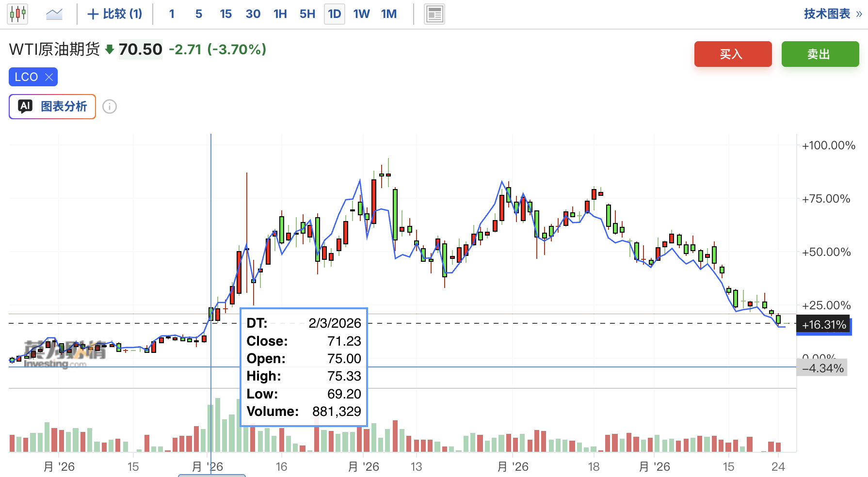This screenshot has width=868, height=477.
Task: Click the AI badge icon
Action: 25,106
